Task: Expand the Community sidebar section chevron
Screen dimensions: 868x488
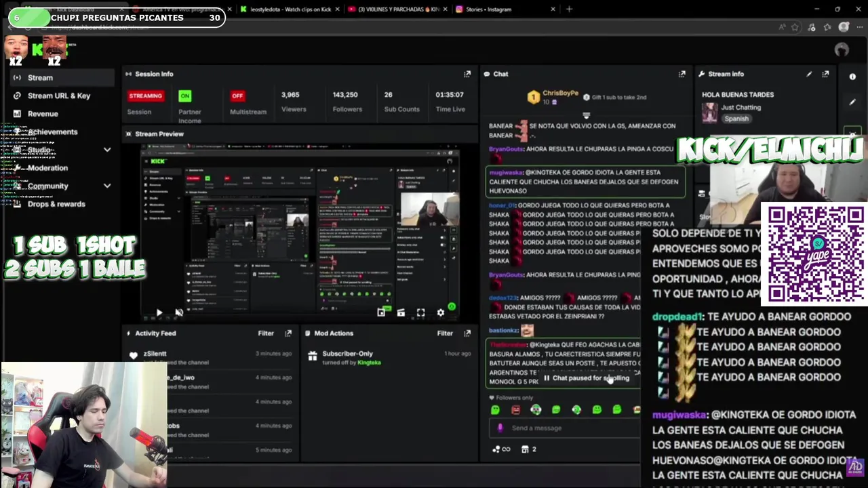Action: click(107, 186)
